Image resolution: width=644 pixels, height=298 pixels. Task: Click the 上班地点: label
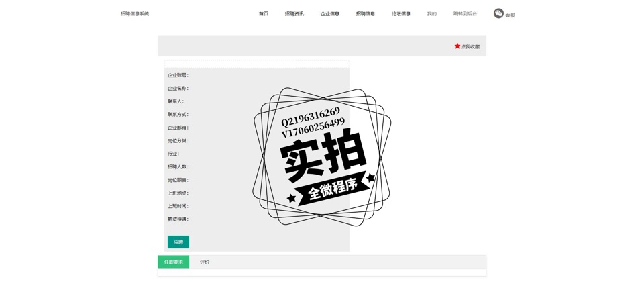coord(178,193)
